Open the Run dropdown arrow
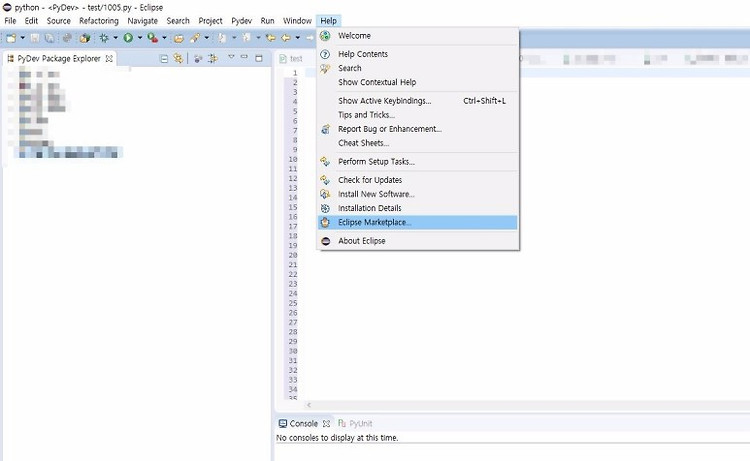The height and width of the screenshot is (461, 750). [x=140, y=38]
